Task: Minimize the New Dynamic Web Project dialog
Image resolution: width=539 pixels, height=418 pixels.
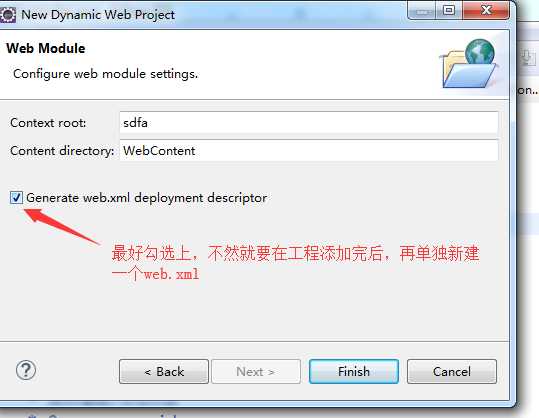Action: tap(422, 11)
